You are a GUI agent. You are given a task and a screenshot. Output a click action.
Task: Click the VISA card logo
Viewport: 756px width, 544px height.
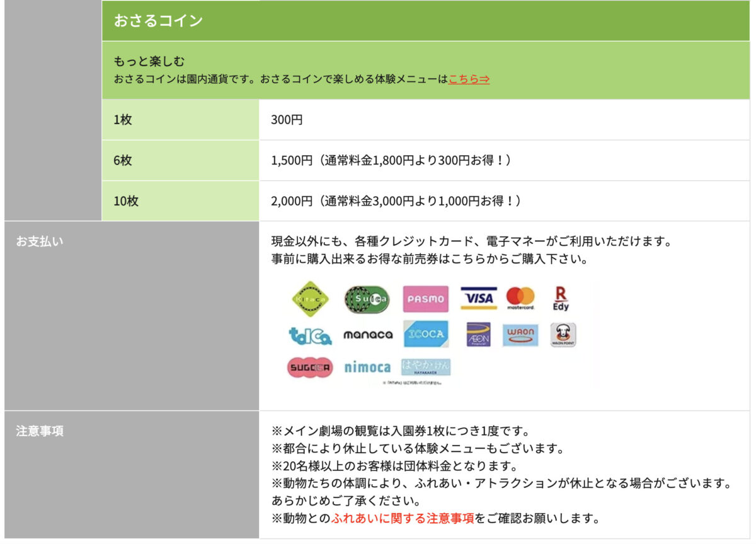pos(478,298)
